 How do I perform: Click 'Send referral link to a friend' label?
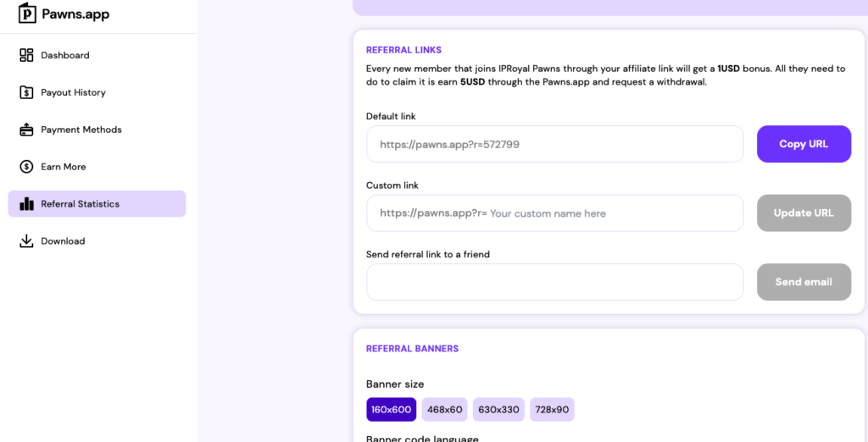click(x=428, y=255)
